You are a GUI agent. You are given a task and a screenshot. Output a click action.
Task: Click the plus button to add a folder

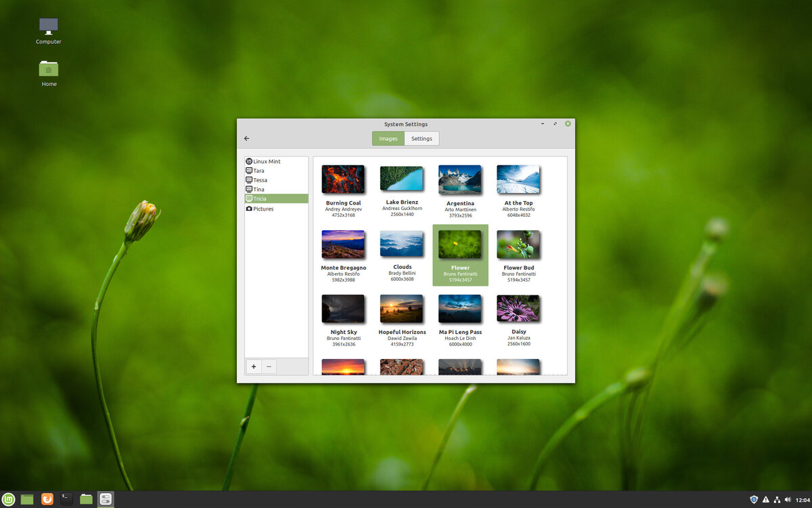[x=254, y=366]
